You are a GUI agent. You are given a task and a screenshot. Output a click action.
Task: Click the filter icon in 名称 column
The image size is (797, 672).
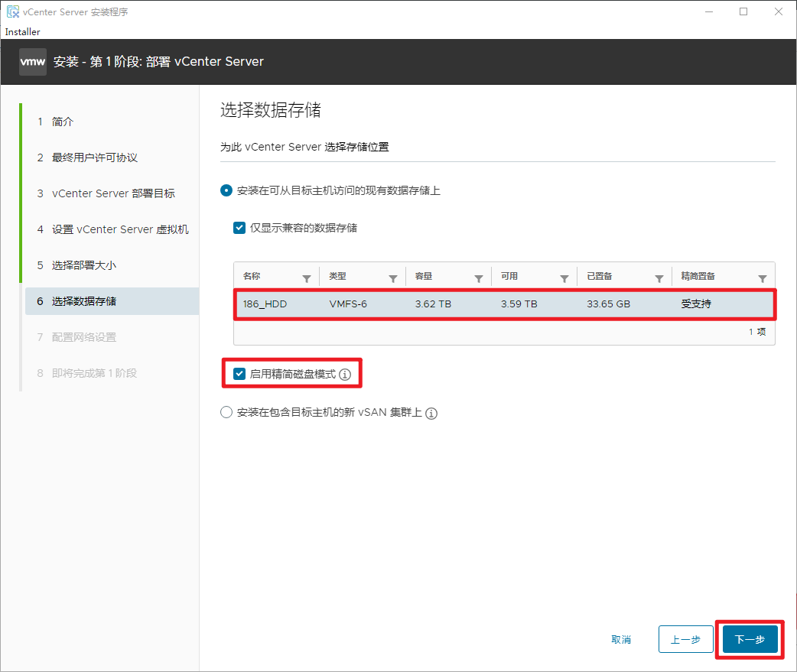(307, 278)
